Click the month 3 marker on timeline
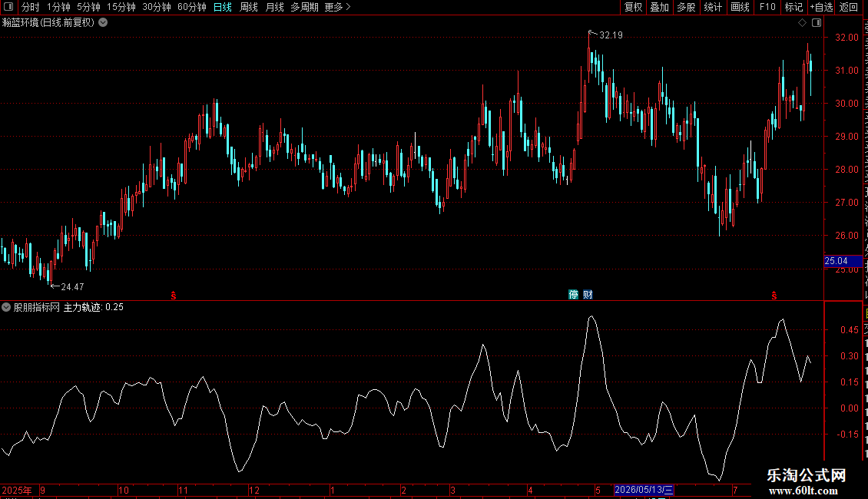Image resolution: width=868 pixels, height=499 pixels. (453, 490)
